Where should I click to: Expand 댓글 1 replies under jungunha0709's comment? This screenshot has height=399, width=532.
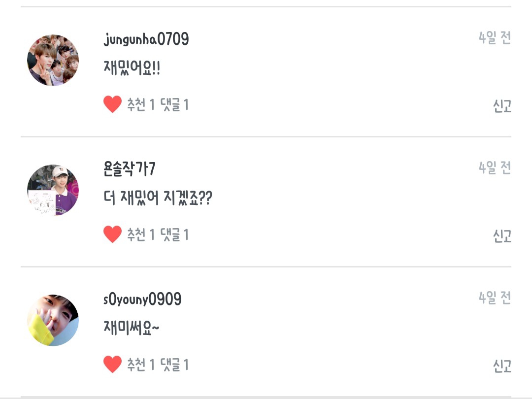point(174,104)
